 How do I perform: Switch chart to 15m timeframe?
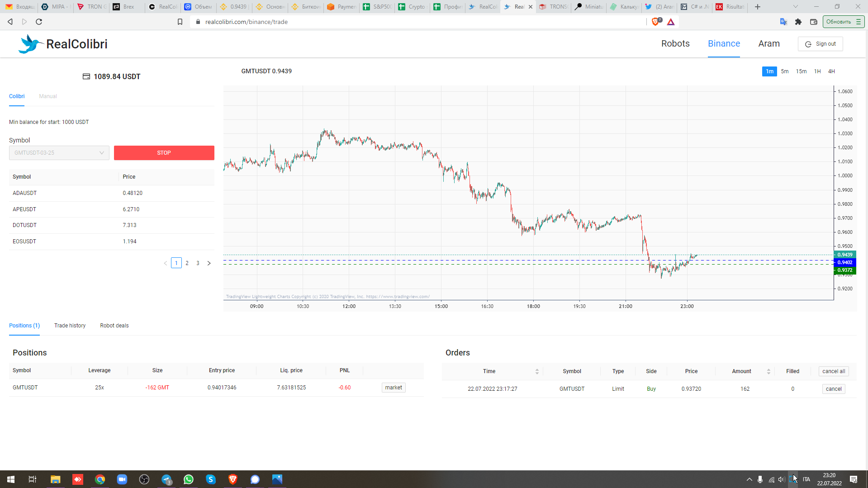[802, 71]
